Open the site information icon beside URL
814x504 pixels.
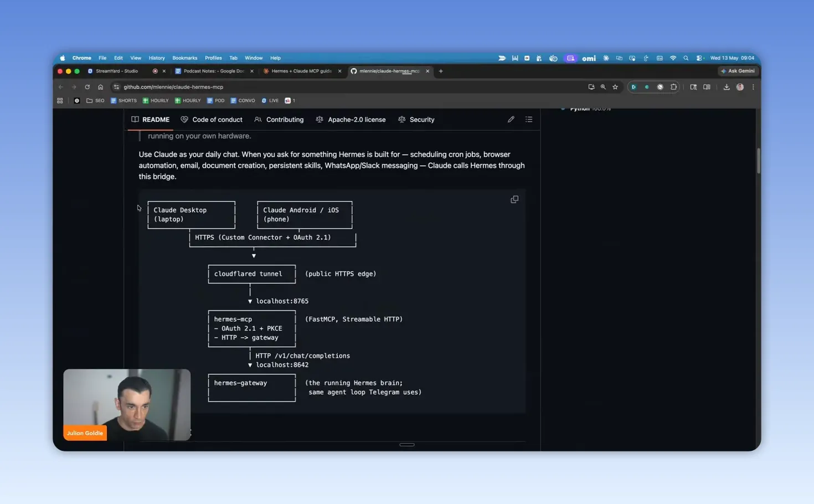[116, 87]
